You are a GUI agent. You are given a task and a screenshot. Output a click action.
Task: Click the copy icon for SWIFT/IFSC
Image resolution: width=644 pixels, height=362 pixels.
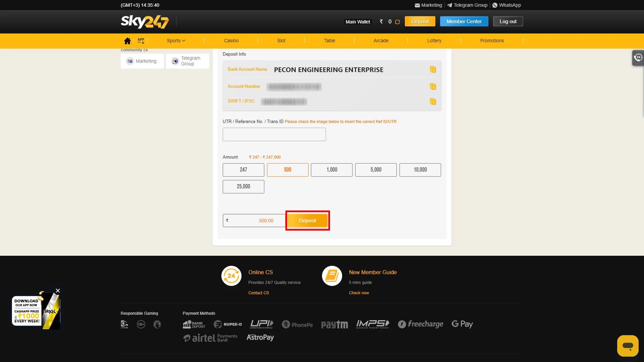coord(433,101)
